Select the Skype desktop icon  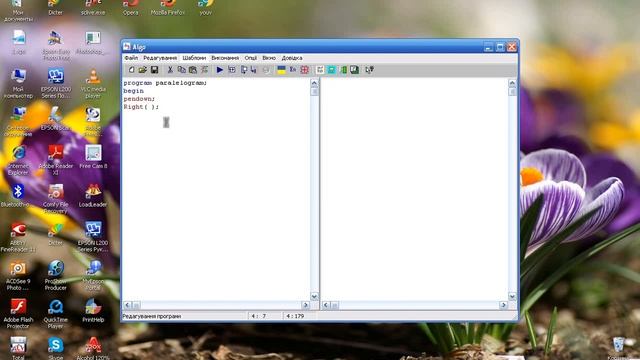56,348
